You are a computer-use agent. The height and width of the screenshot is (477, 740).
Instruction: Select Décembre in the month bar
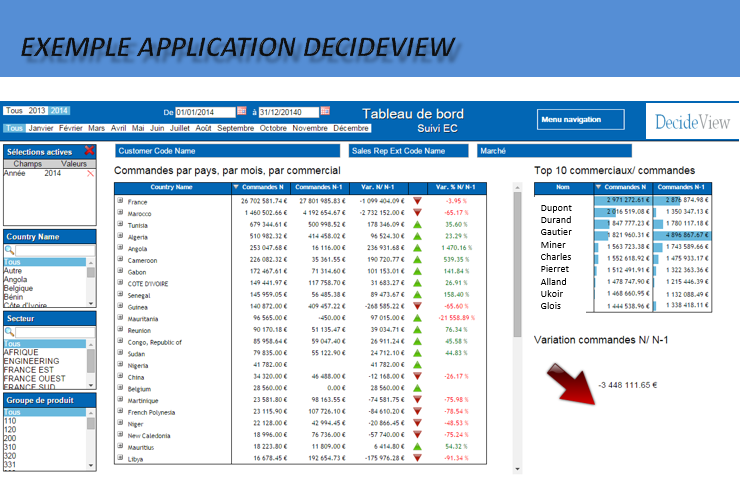pos(350,128)
